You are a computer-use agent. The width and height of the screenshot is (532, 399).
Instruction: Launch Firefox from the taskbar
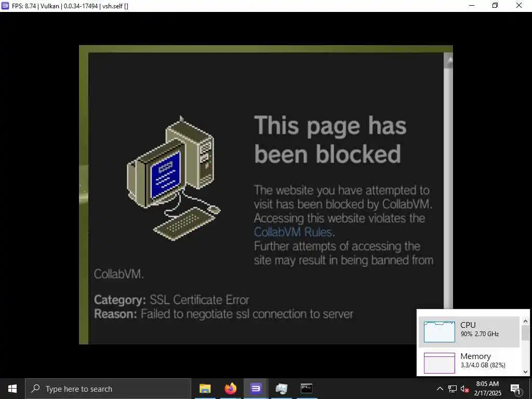click(230, 389)
